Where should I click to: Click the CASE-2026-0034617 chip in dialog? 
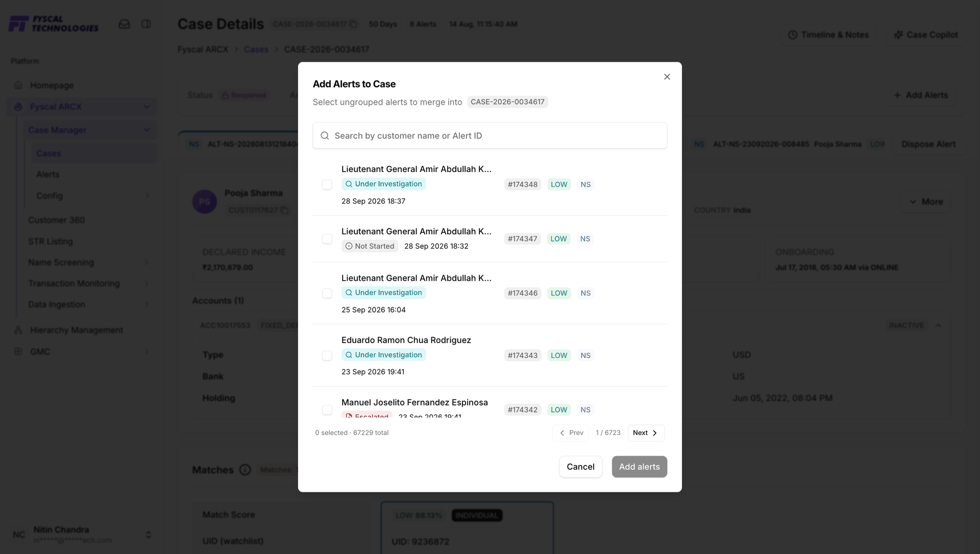click(x=507, y=102)
